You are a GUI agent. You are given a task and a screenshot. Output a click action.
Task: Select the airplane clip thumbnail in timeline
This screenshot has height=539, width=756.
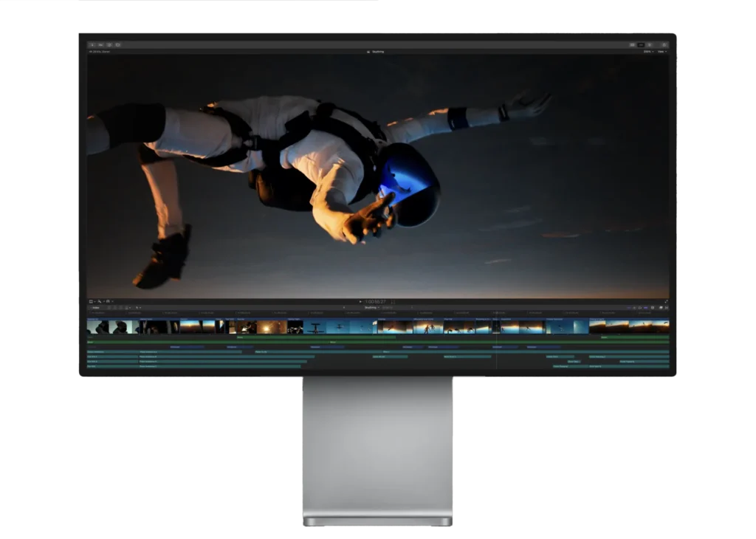pos(316,327)
